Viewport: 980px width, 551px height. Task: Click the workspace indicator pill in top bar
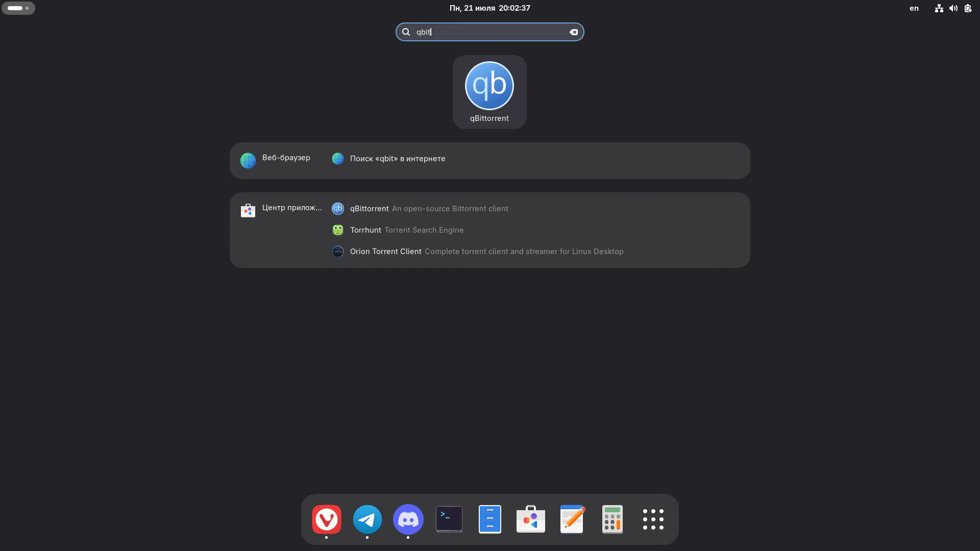[x=18, y=8]
